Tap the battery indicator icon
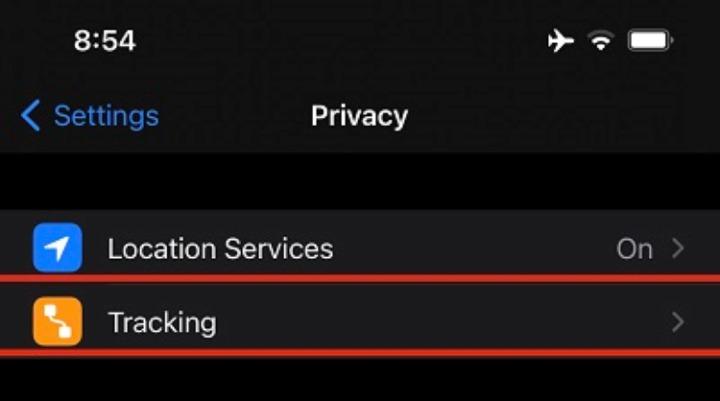The height and width of the screenshot is (401, 720). [x=651, y=41]
